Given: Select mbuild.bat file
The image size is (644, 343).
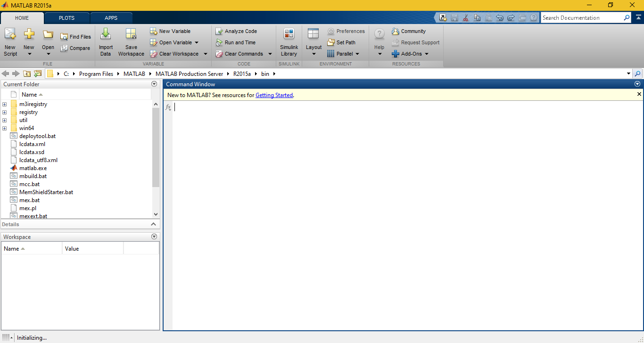Looking at the screenshot, I should (x=33, y=176).
